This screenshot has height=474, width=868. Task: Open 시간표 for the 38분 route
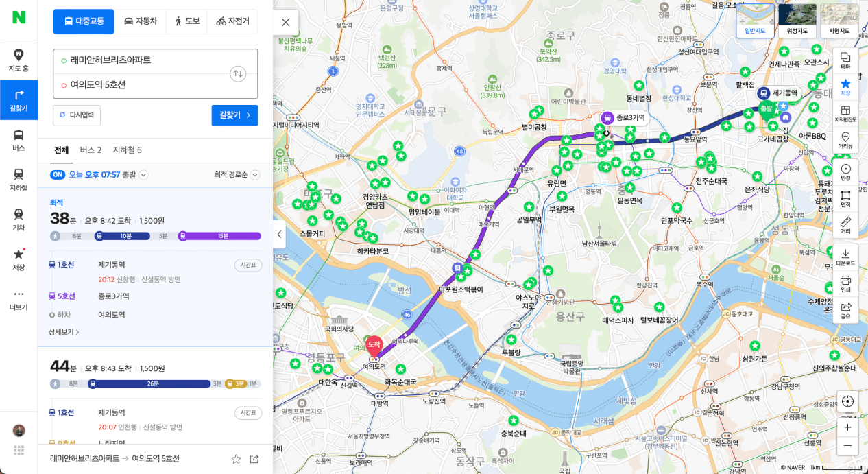248,265
